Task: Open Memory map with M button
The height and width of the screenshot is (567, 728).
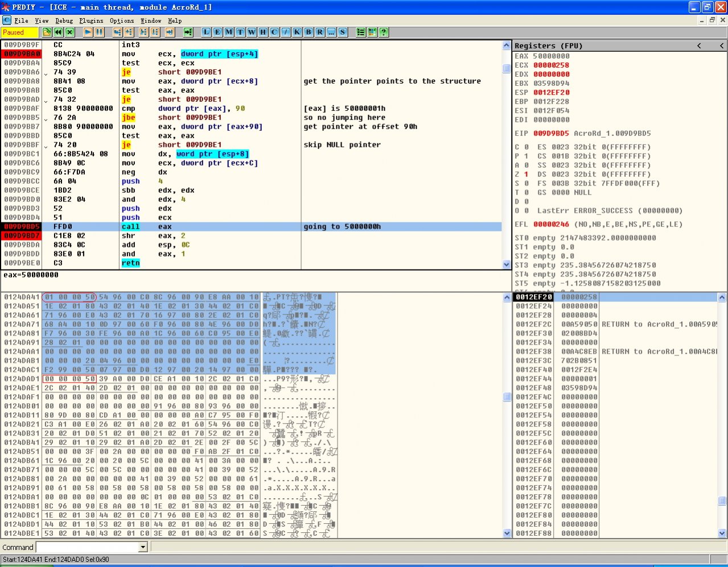Action: (x=229, y=32)
